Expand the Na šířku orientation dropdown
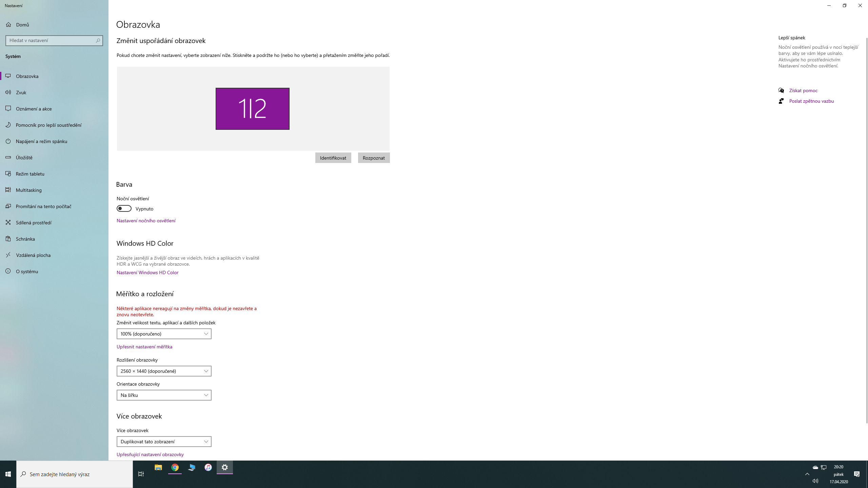Screen dimensions: 868x488 pyautogui.click(x=164, y=395)
